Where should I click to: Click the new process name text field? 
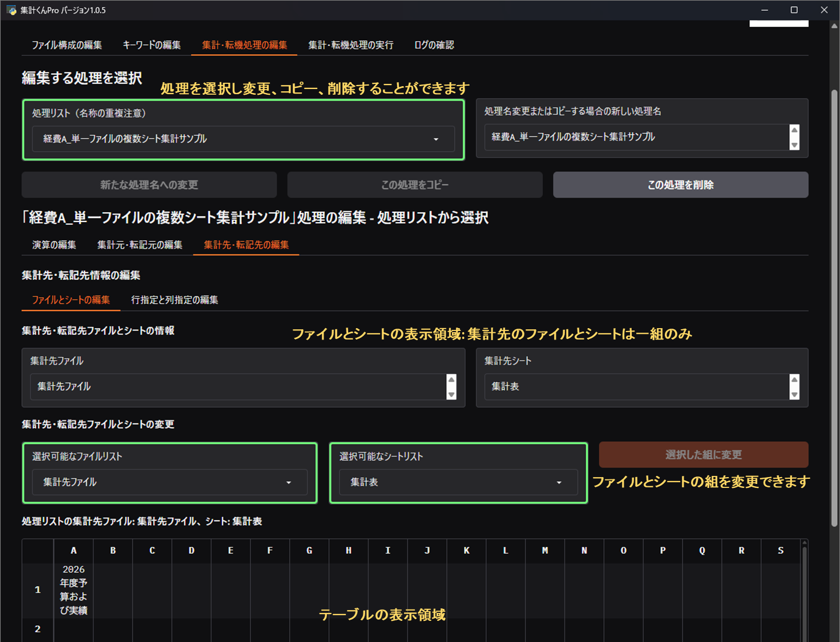pyautogui.click(x=636, y=137)
